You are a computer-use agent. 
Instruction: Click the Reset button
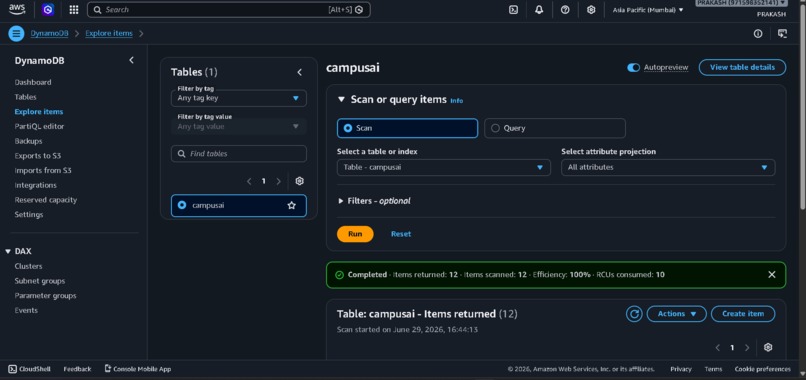[x=401, y=234]
